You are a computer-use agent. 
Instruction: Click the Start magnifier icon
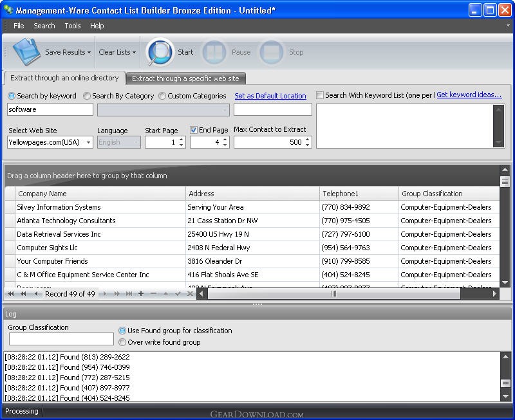[x=160, y=52]
